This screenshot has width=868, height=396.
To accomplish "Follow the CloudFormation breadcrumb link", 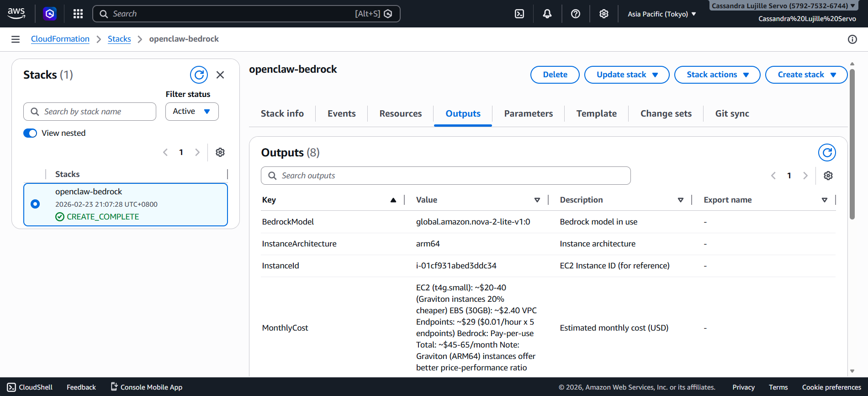I will coord(60,39).
